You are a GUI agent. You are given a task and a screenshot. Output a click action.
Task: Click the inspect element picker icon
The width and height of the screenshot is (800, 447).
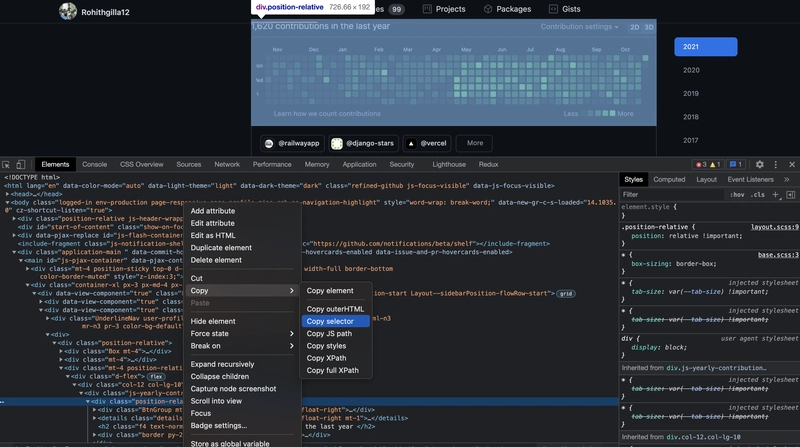click(x=7, y=164)
